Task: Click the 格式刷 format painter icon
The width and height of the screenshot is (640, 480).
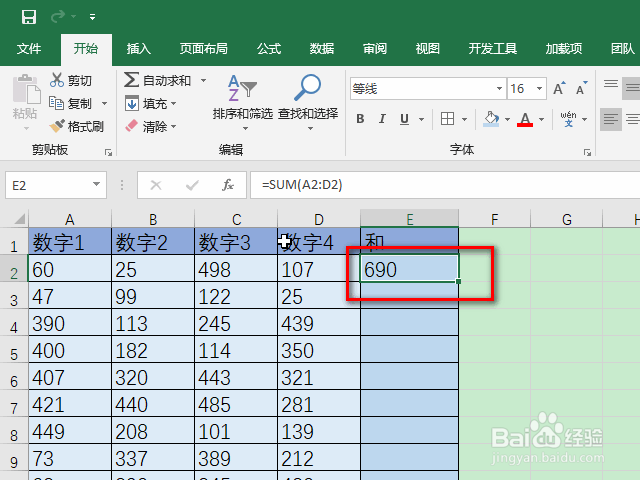Action: pos(57,126)
